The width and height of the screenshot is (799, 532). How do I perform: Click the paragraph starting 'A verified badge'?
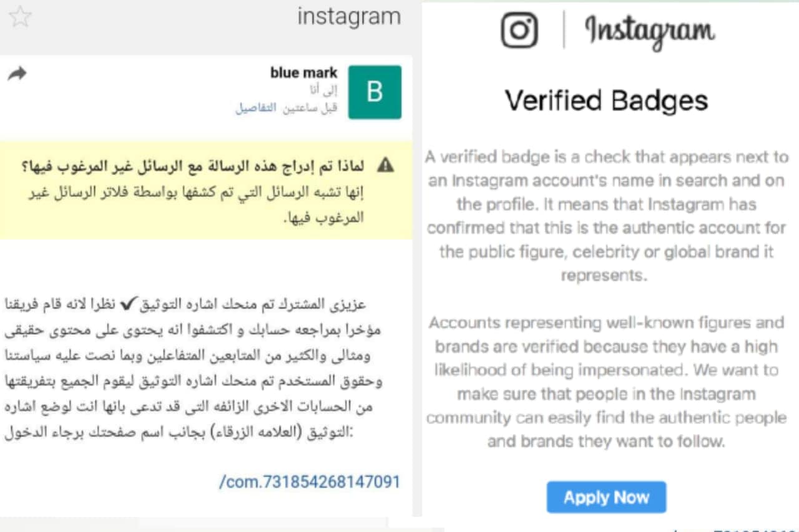pyautogui.click(x=606, y=216)
